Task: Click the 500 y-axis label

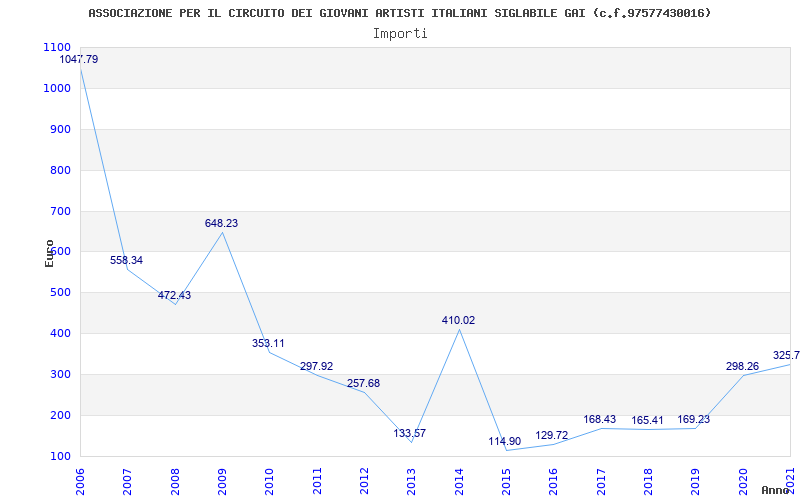Action: pos(60,292)
